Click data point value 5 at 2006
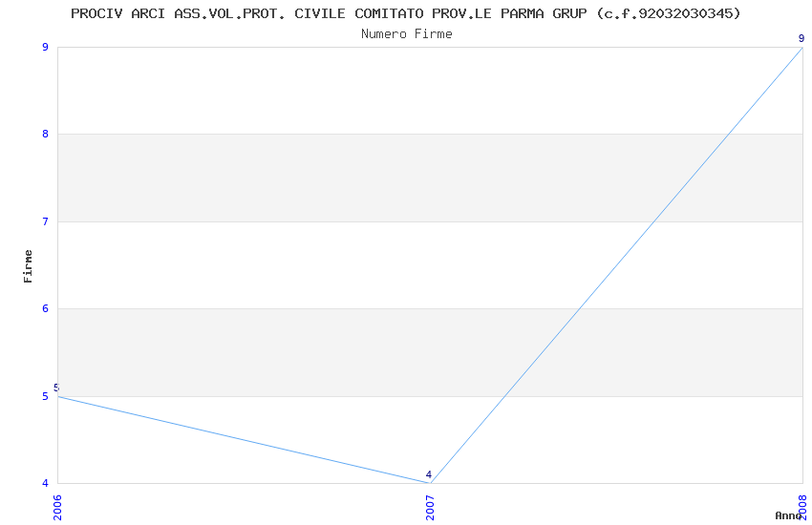This screenshot has width=812, height=525. (56, 388)
